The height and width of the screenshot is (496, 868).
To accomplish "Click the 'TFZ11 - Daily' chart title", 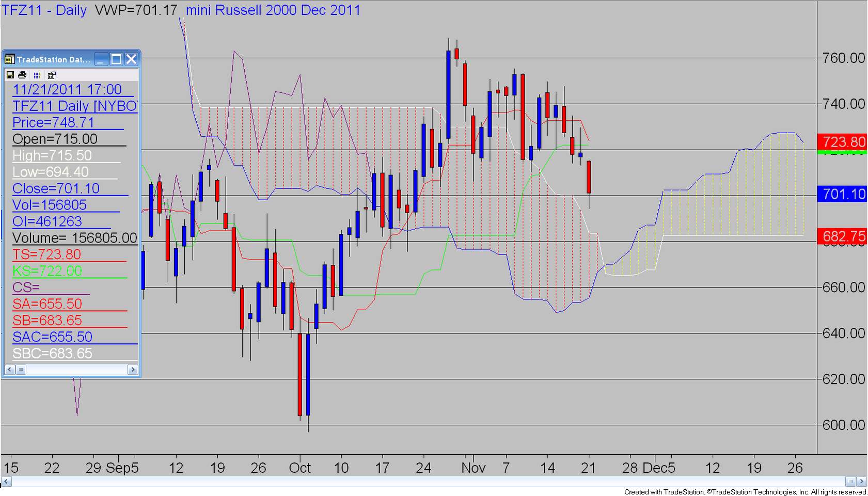I will (45, 10).
